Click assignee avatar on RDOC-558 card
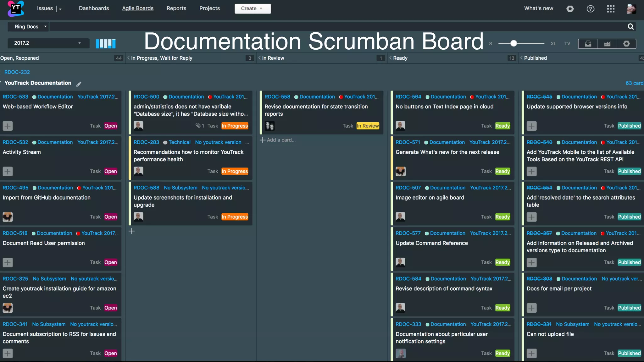 tap(269, 126)
